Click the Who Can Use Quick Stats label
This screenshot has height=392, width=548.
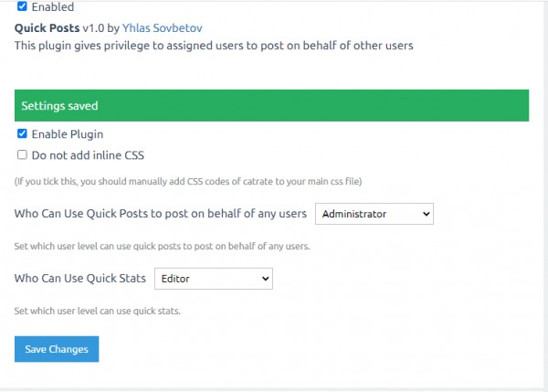[x=80, y=278]
